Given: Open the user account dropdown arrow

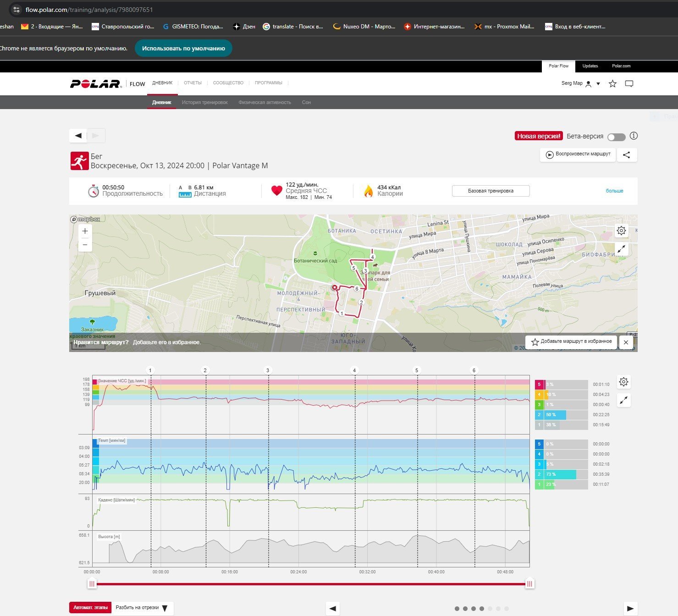Looking at the screenshot, I should tap(598, 84).
